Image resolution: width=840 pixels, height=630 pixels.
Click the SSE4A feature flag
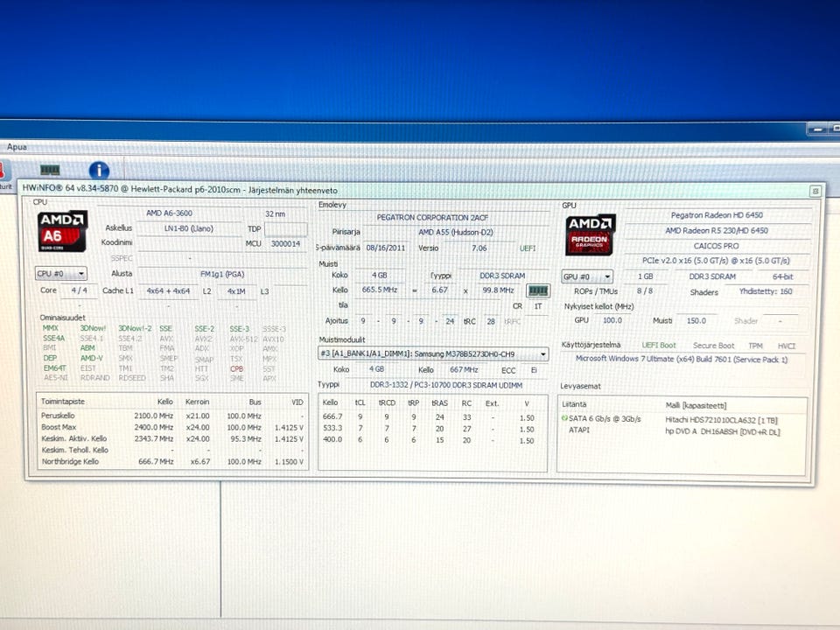53,339
